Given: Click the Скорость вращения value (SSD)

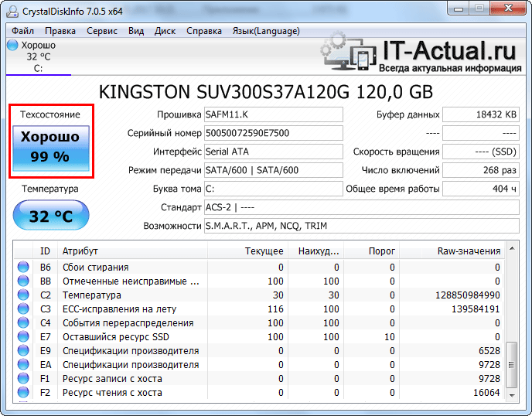Looking at the screenshot, I should click(x=481, y=152).
